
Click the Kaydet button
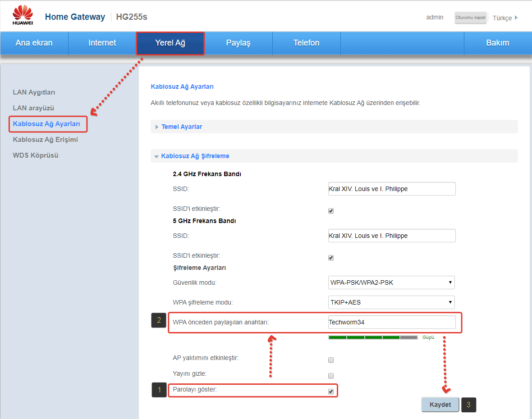[440, 405]
